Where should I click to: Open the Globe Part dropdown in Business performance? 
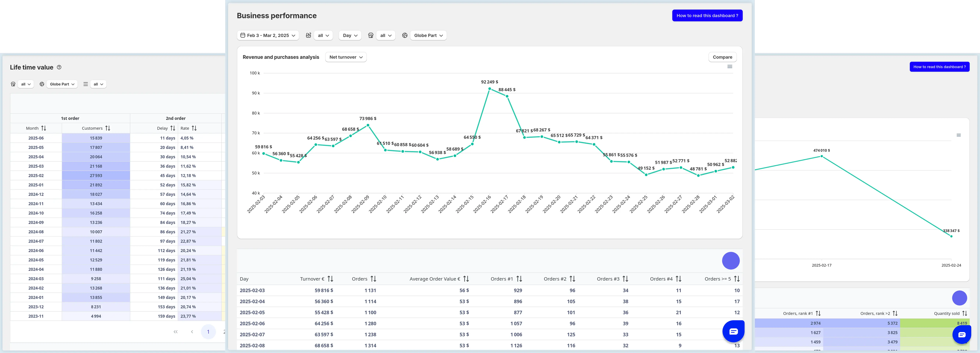click(x=428, y=35)
